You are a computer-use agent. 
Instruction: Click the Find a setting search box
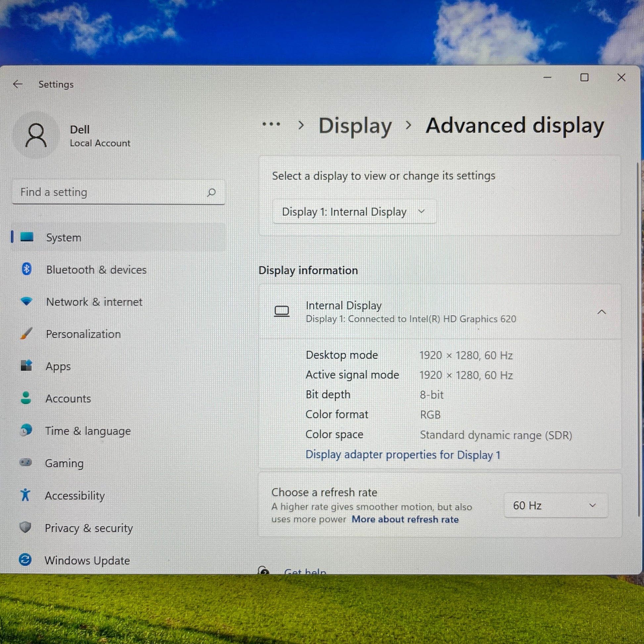tap(110, 192)
